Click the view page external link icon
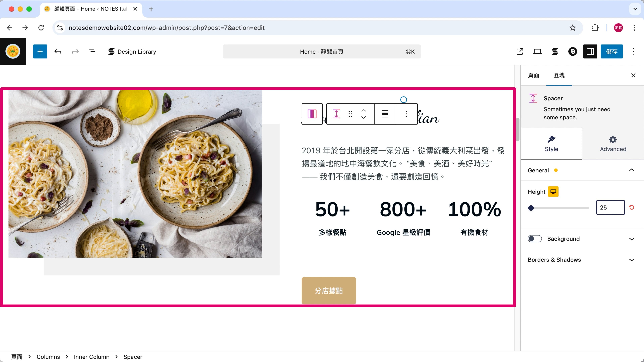The width and height of the screenshot is (644, 362). click(x=520, y=51)
